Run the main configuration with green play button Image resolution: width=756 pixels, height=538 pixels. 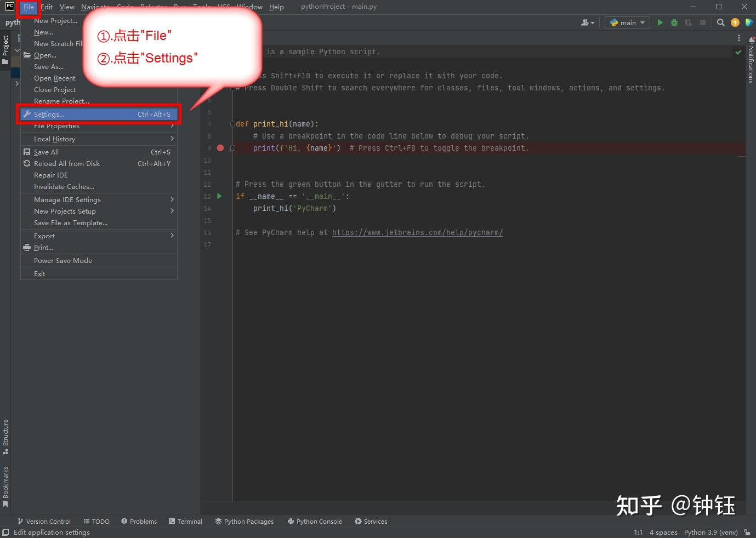click(660, 22)
